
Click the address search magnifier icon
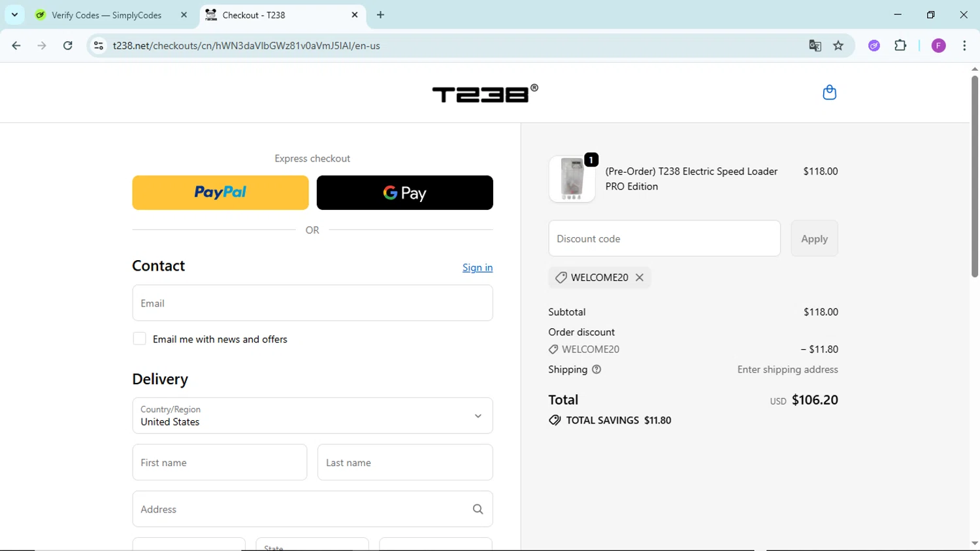coord(478,509)
